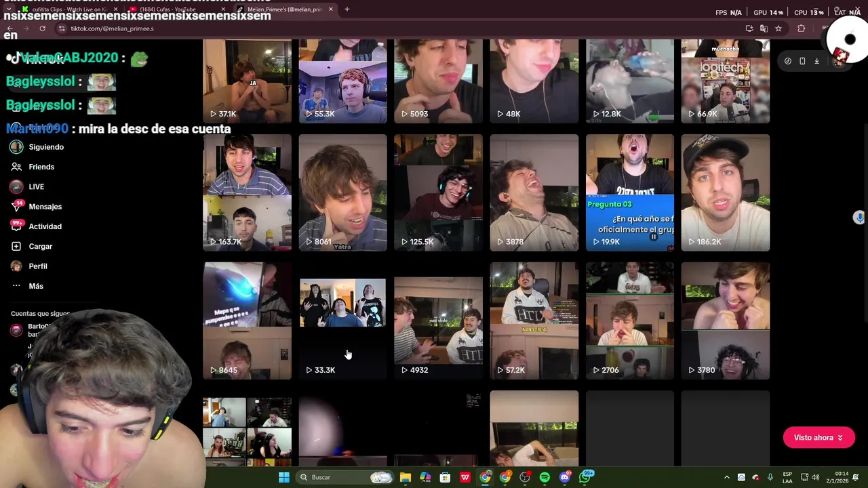Open the video with 186.2K views
The height and width of the screenshot is (488, 868).
click(726, 192)
